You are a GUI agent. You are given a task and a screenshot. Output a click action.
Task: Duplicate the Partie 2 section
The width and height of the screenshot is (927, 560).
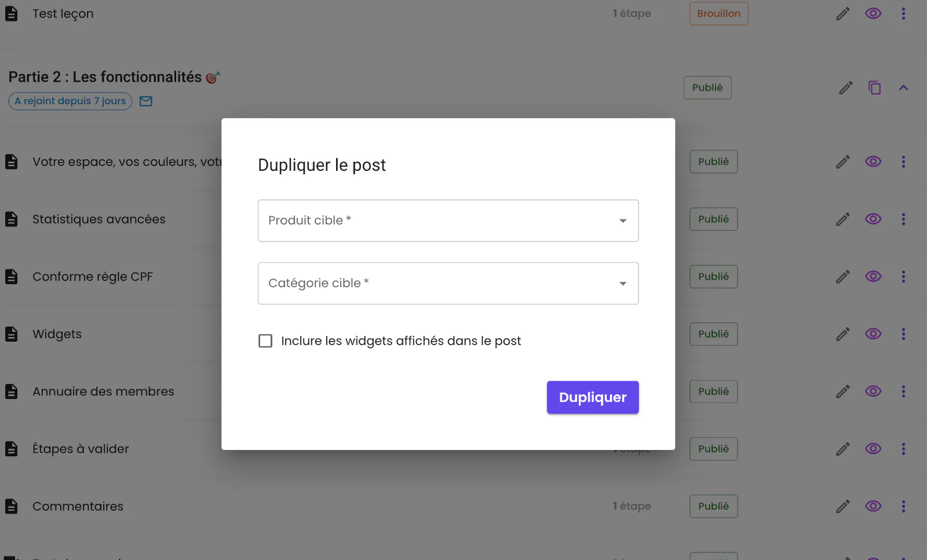click(874, 87)
